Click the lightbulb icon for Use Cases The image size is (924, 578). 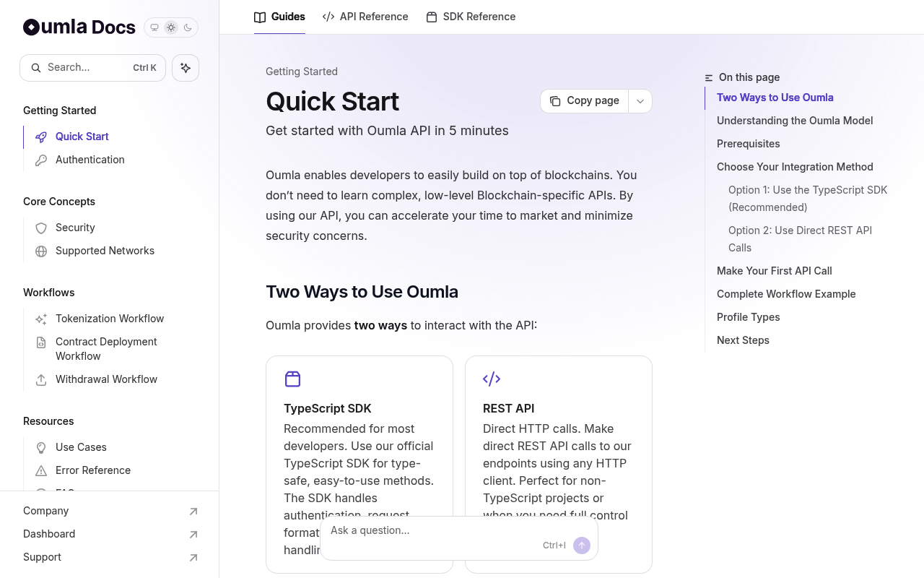coord(41,447)
